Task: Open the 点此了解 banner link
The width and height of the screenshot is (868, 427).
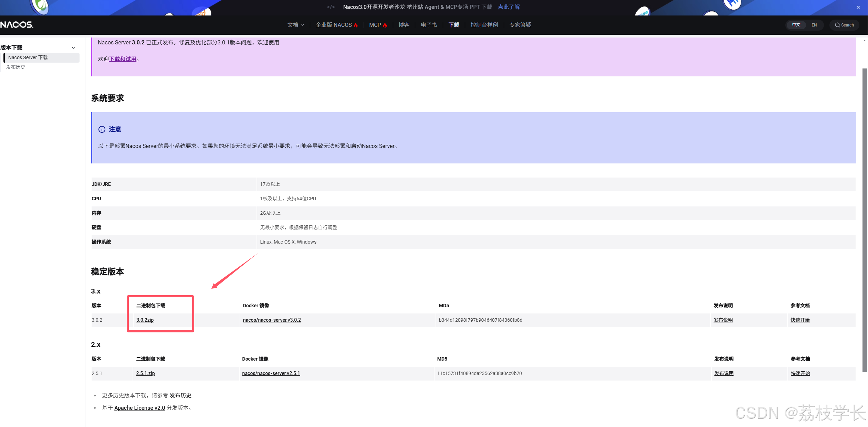Action: coord(509,7)
